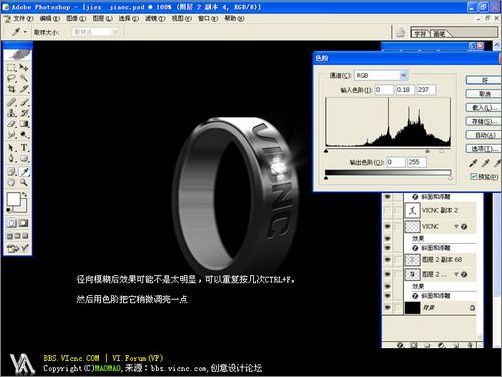Hide the 背景 background layer
Viewport: 502px width, 377px height.
pos(387,308)
